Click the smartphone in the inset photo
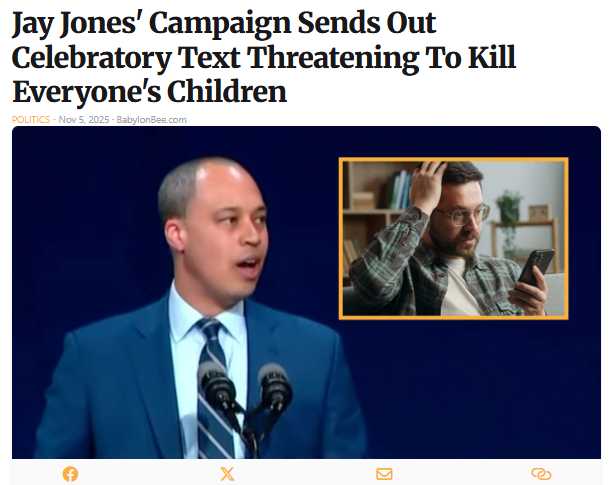613x485 pixels. tap(536, 267)
